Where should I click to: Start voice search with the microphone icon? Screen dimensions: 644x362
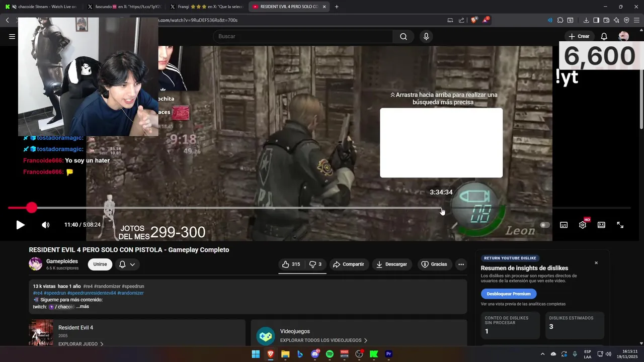(426, 36)
